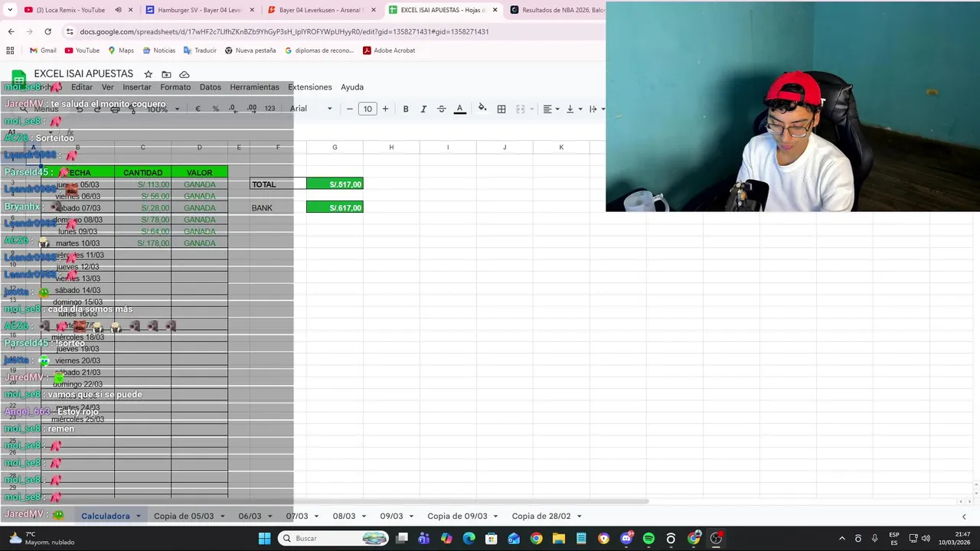980x551 pixels.
Task: Open the Herramientas menu
Action: tap(254, 87)
